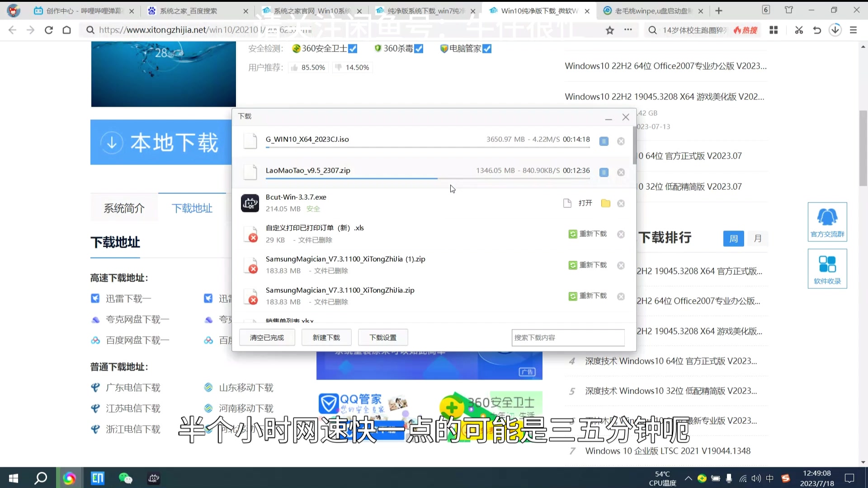The height and width of the screenshot is (488, 868).
Task: Focus the 搜索下载内容 search field
Action: point(568,338)
